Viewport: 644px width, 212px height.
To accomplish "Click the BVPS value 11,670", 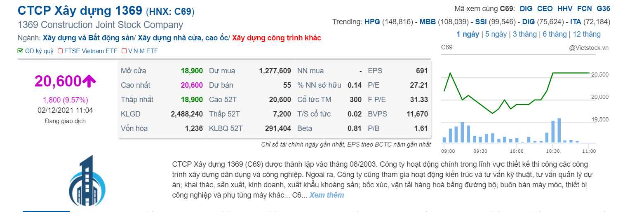I will [417, 114].
